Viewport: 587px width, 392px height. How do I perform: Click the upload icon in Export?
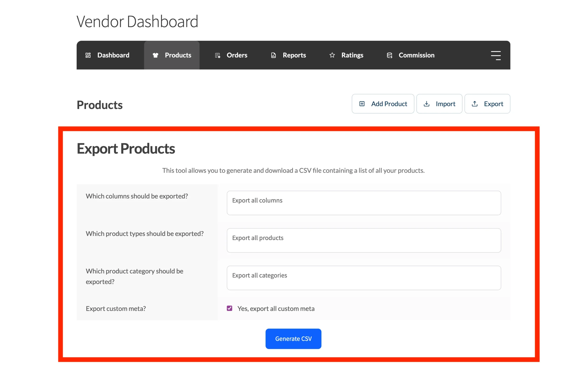[474, 104]
